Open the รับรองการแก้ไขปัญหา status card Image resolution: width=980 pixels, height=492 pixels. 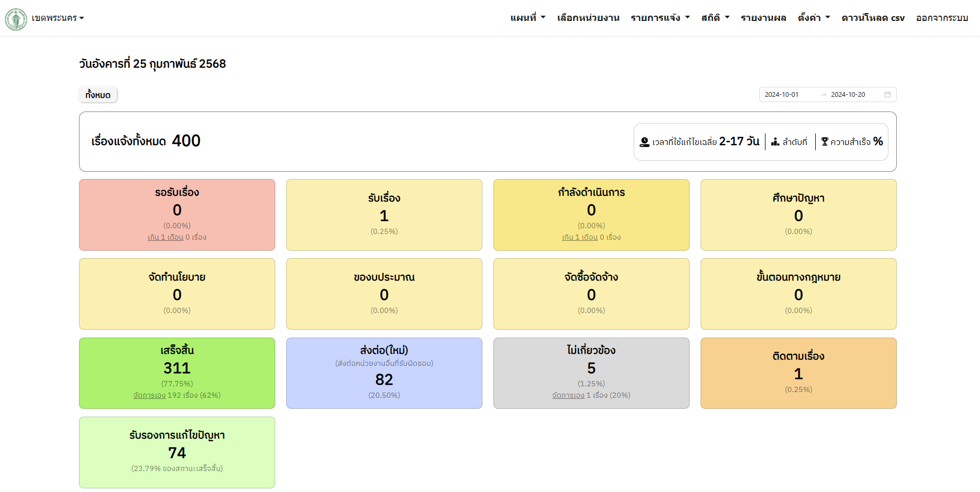click(x=177, y=452)
